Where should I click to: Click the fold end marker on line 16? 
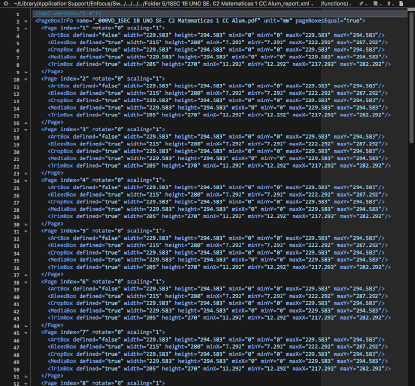click(26, 123)
